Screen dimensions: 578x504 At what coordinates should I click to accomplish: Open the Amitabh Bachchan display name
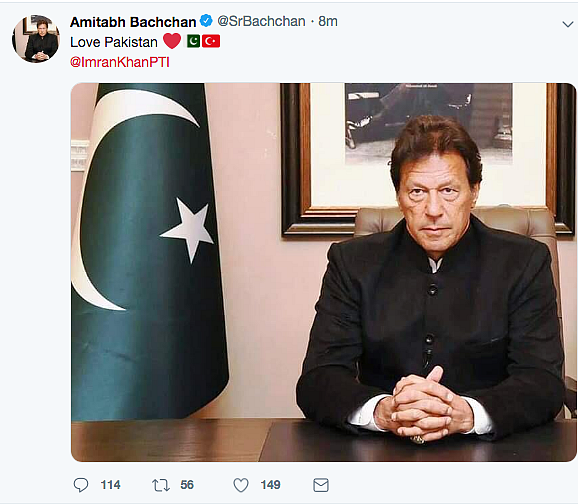[133, 22]
